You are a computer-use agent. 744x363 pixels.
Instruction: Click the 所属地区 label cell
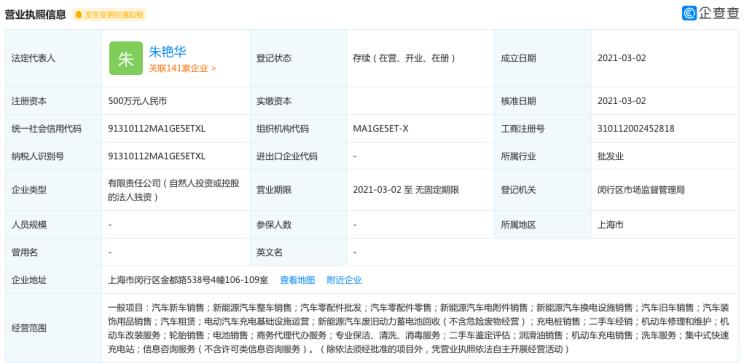[x=543, y=225]
